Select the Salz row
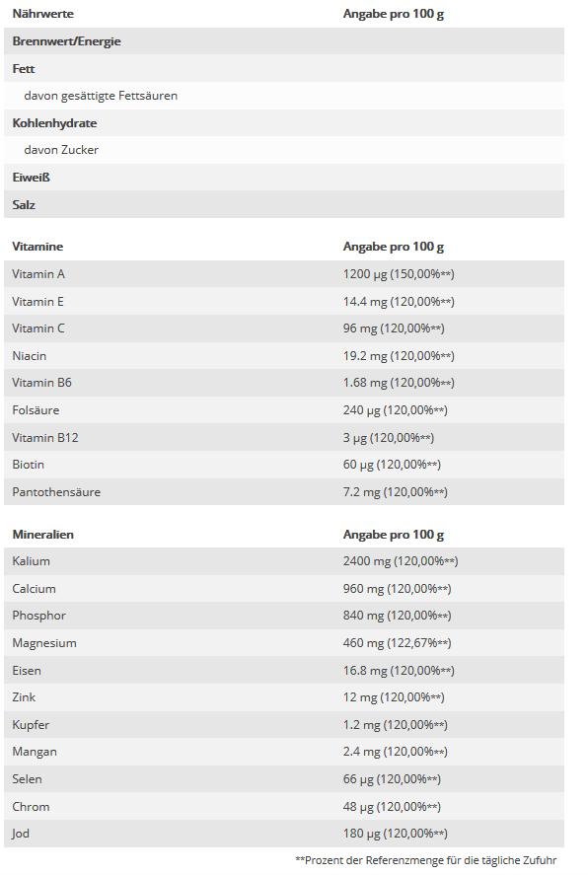This screenshot has height=875, width=588. 284,204
